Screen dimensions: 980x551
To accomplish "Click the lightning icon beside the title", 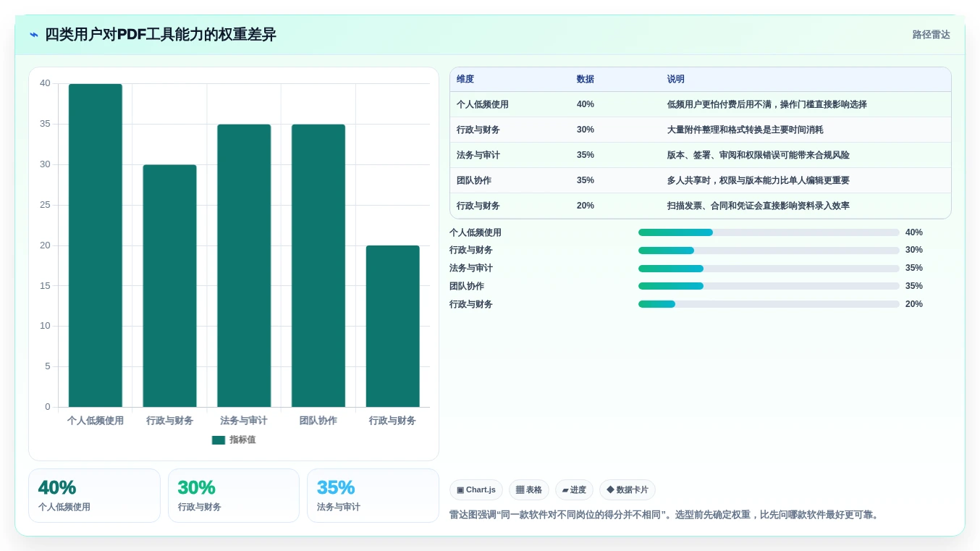I will [33, 35].
